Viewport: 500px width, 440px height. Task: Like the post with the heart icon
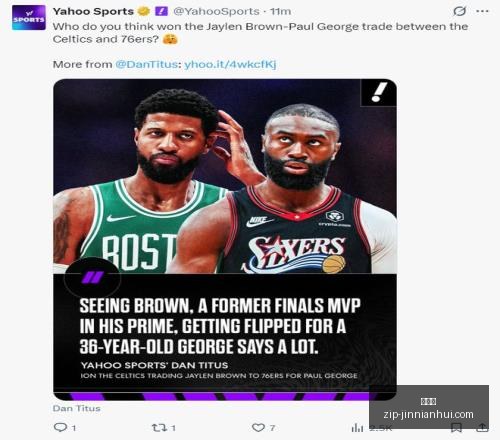pos(258,427)
